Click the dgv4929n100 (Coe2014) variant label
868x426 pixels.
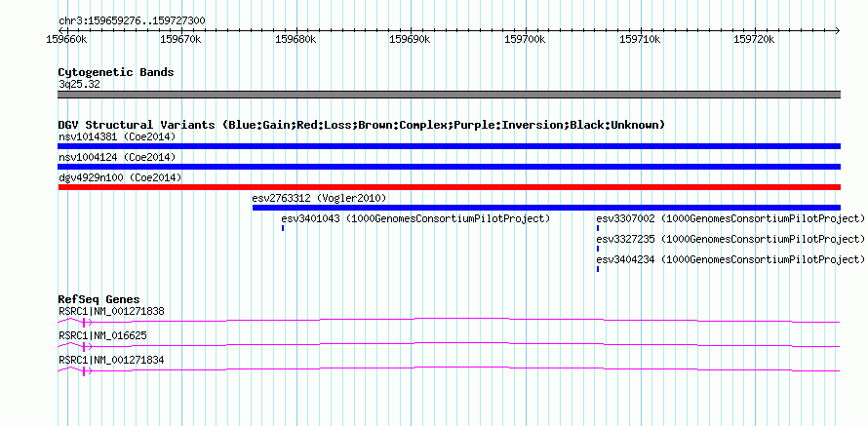click(120, 177)
